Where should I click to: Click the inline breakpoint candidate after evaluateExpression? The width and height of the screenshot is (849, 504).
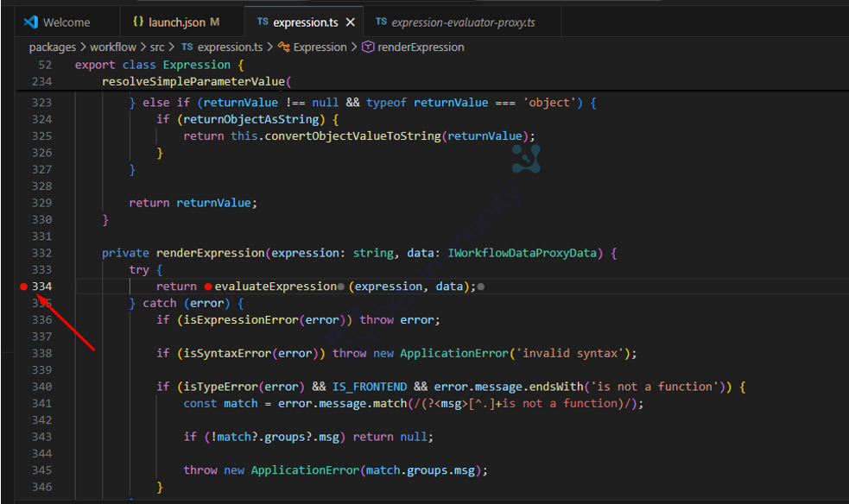point(340,287)
